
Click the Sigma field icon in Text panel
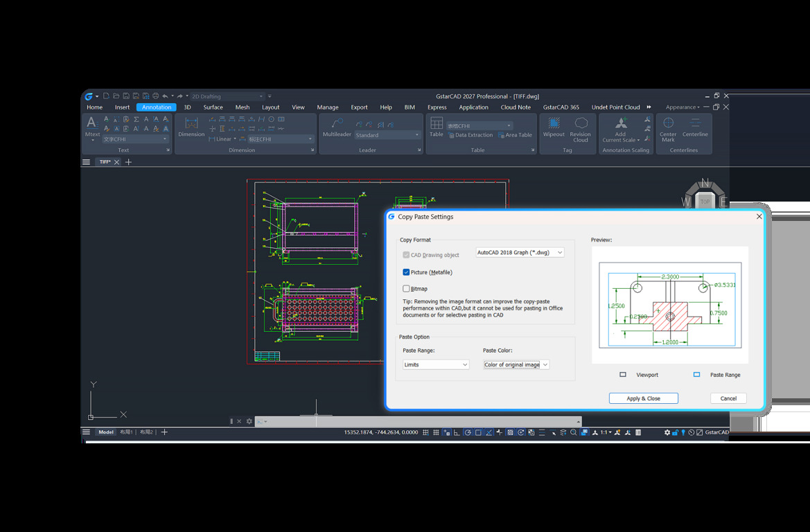[x=137, y=119]
